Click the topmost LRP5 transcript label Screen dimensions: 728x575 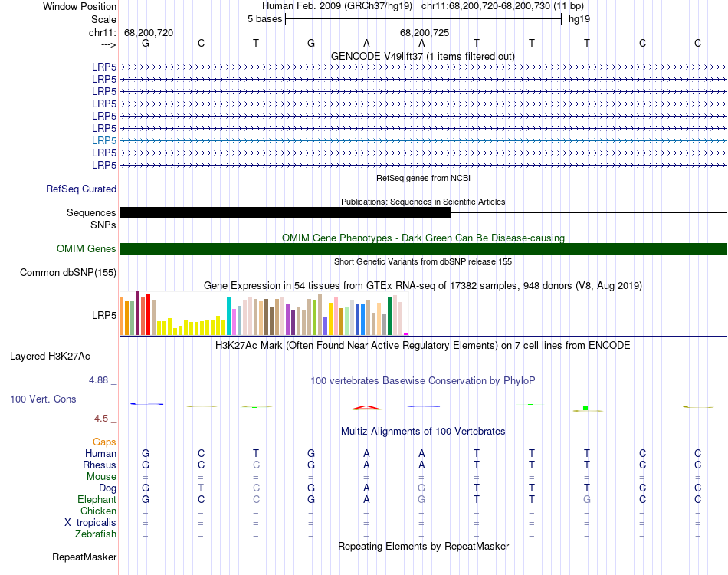pyautogui.click(x=104, y=67)
